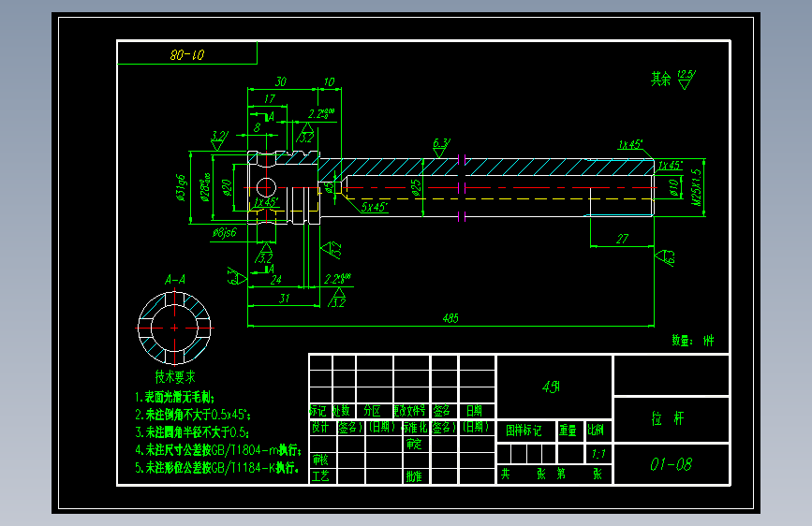
Task: Select the '8' dimension near hole centerline
Action: pyautogui.click(x=257, y=127)
